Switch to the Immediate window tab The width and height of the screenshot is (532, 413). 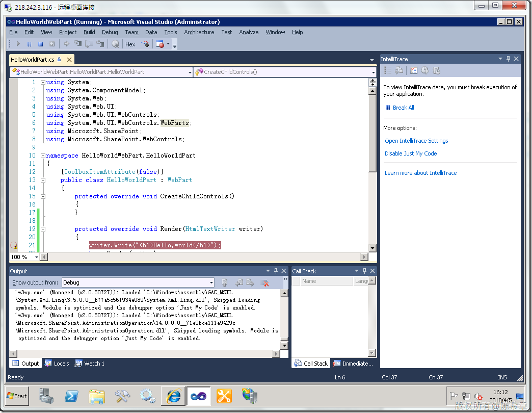point(353,364)
